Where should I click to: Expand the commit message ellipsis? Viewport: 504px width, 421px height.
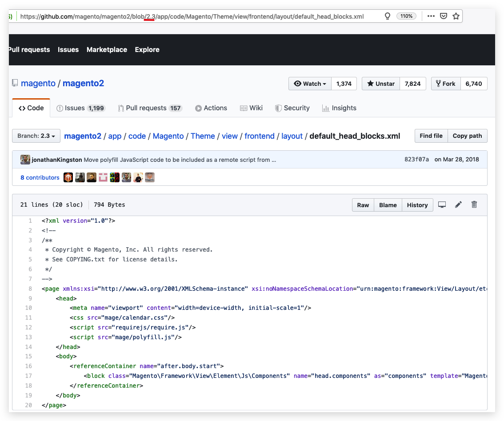tap(274, 160)
